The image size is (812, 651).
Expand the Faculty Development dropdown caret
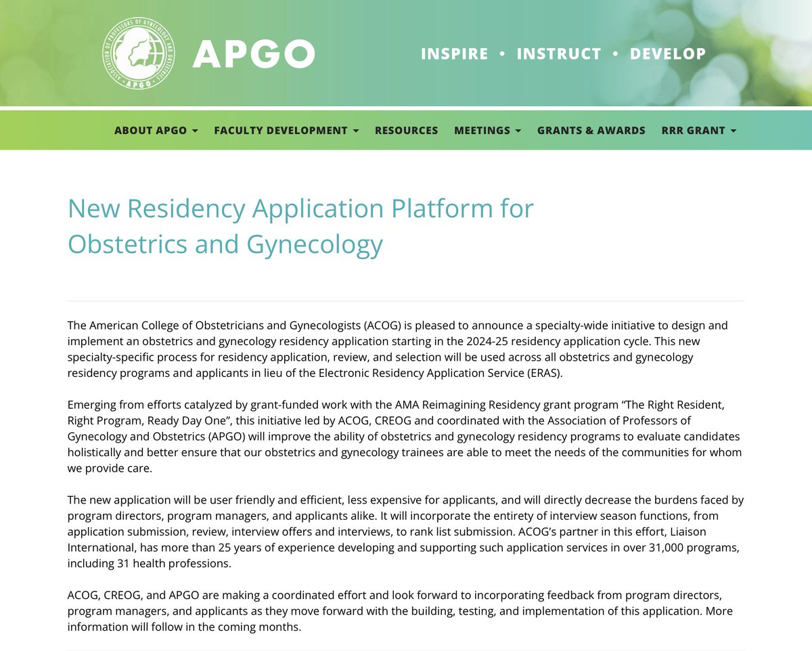click(x=356, y=131)
